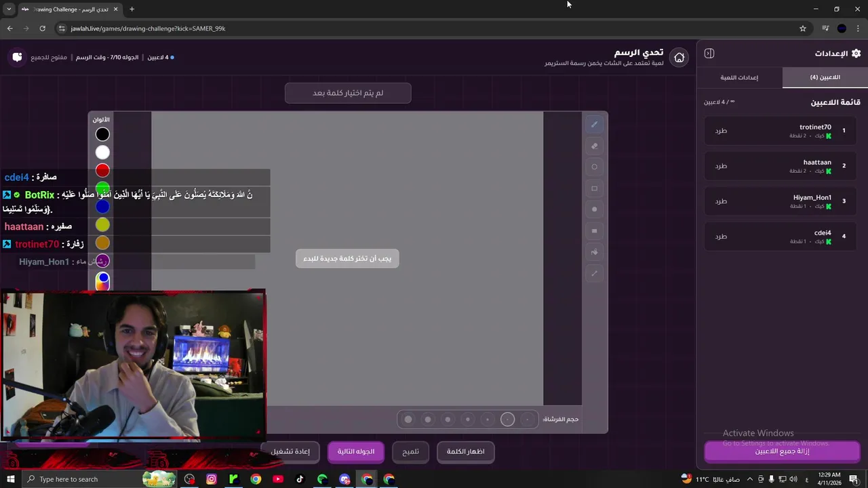Pick the red color swatch
Viewport: 868px width, 488px height.
tap(102, 170)
